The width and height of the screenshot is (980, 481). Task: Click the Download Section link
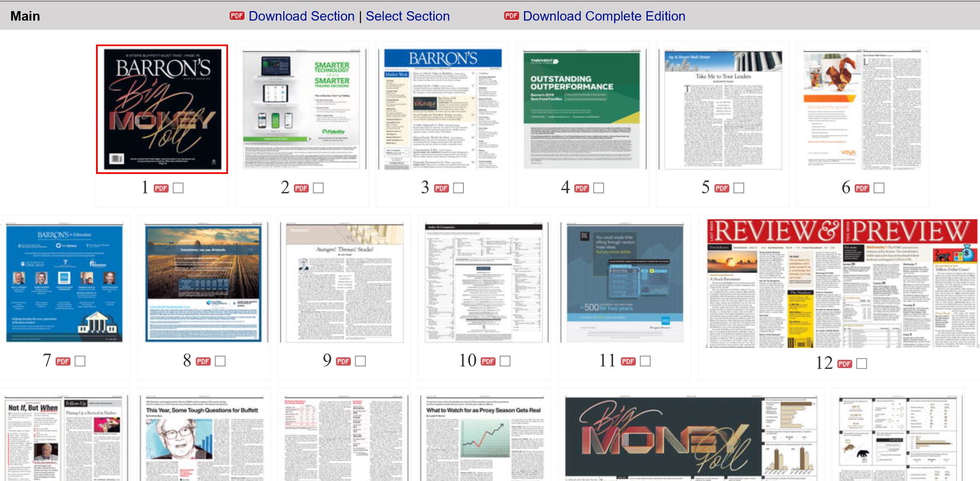pos(301,16)
